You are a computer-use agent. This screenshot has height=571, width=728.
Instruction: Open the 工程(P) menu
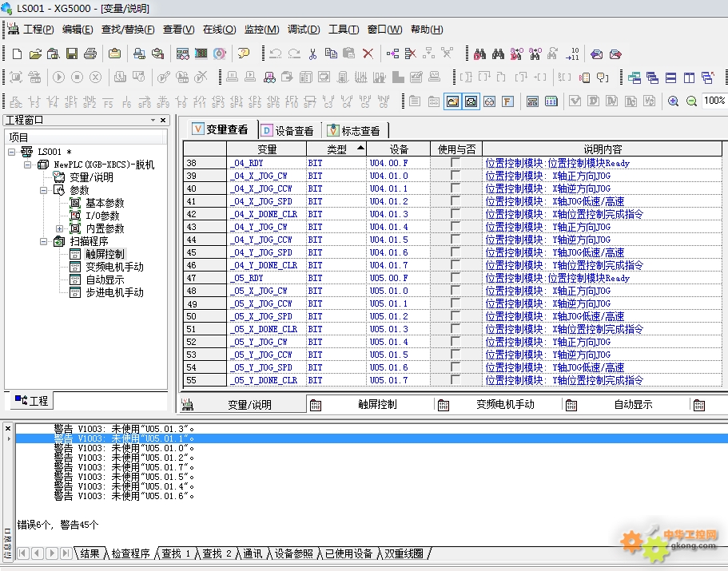[x=38, y=30]
